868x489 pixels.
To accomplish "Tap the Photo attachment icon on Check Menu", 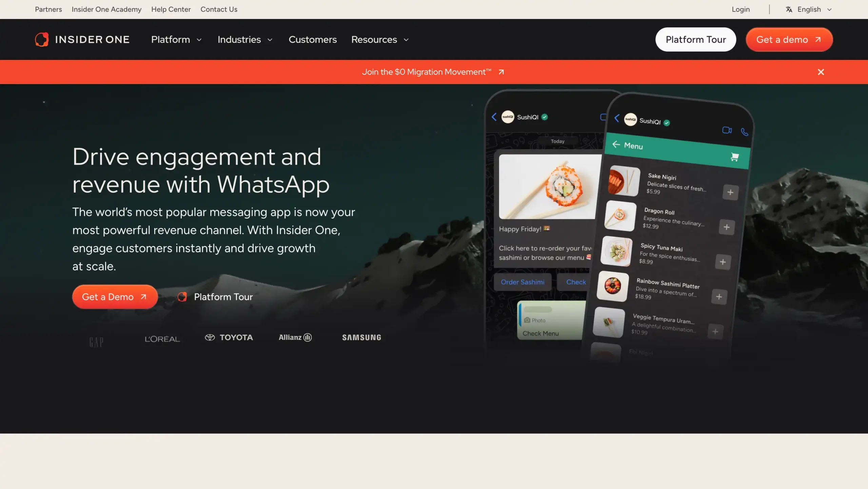I will pos(528,320).
